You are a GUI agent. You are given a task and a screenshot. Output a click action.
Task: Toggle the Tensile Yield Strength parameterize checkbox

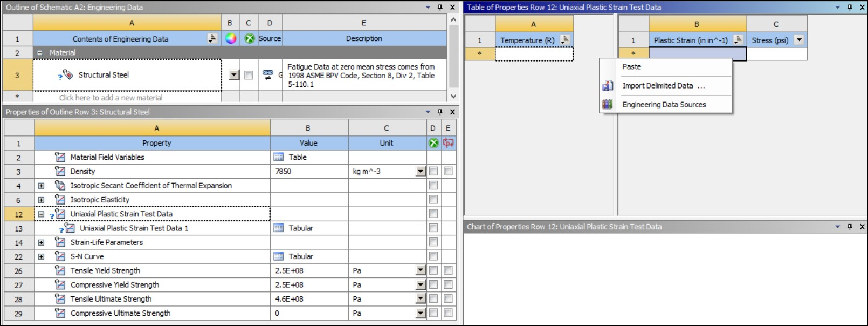click(x=448, y=270)
